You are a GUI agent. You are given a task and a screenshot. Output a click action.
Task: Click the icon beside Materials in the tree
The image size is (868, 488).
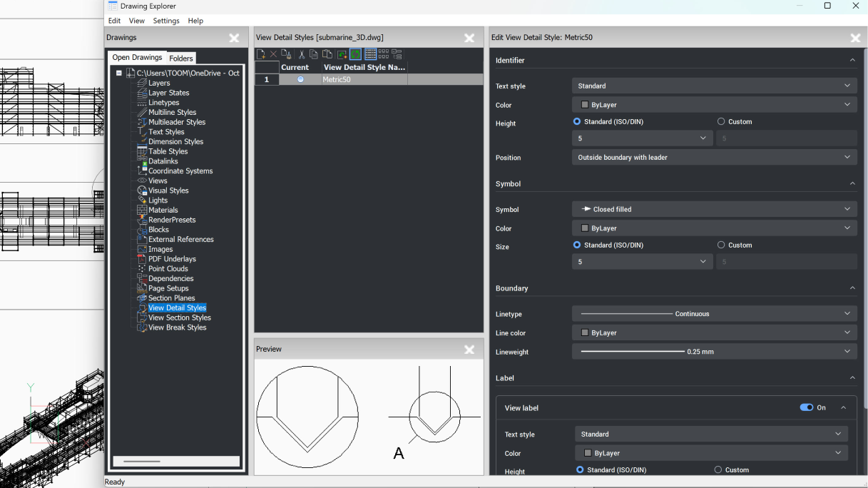tap(142, 210)
